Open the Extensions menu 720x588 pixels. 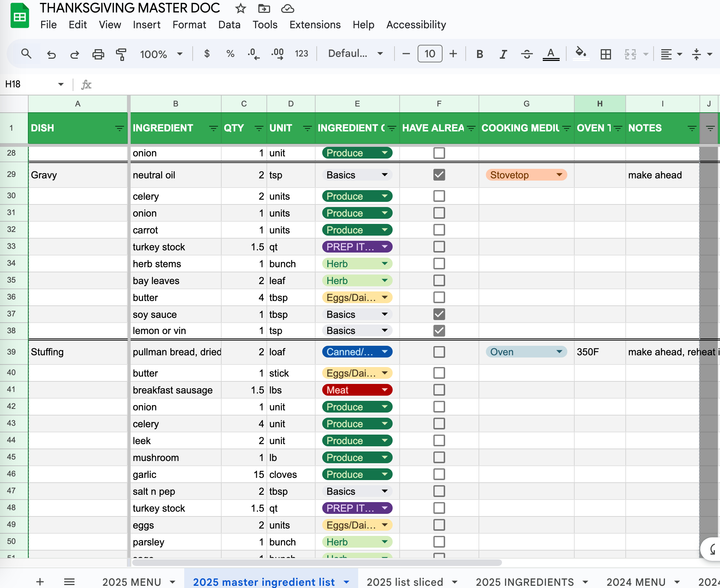tap(315, 25)
